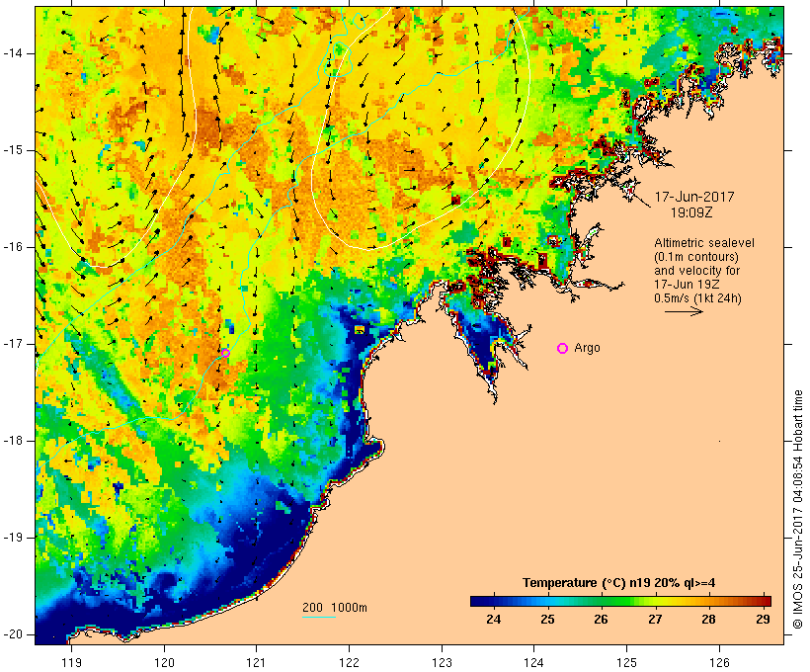Click the 123 longitude axis label

pyautogui.click(x=442, y=662)
